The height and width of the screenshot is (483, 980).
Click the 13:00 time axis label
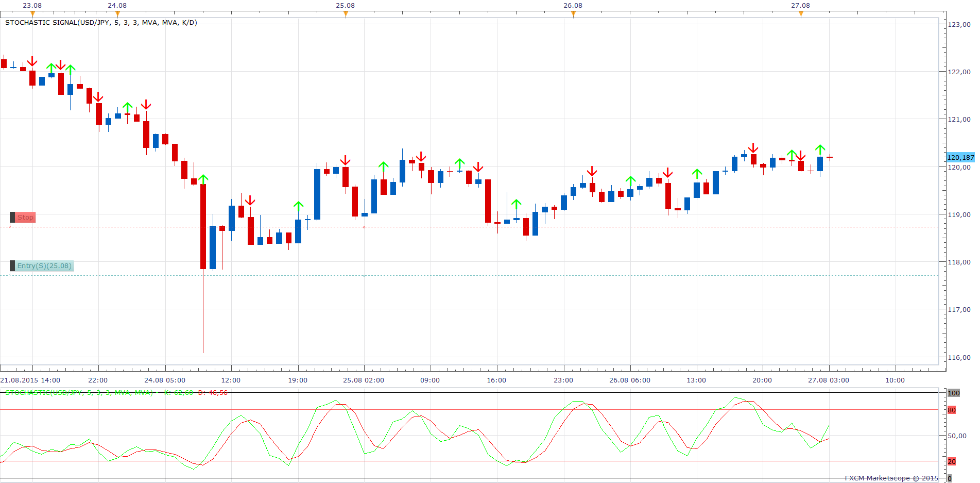(x=696, y=380)
